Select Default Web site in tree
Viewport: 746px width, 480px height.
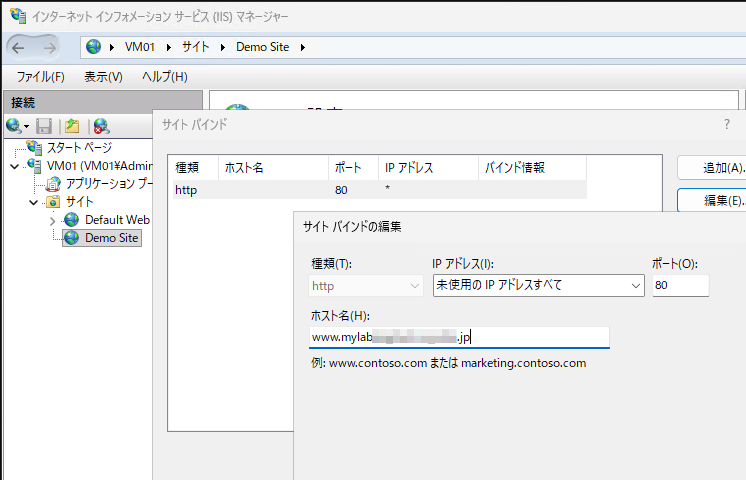pyautogui.click(x=117, y=220)
